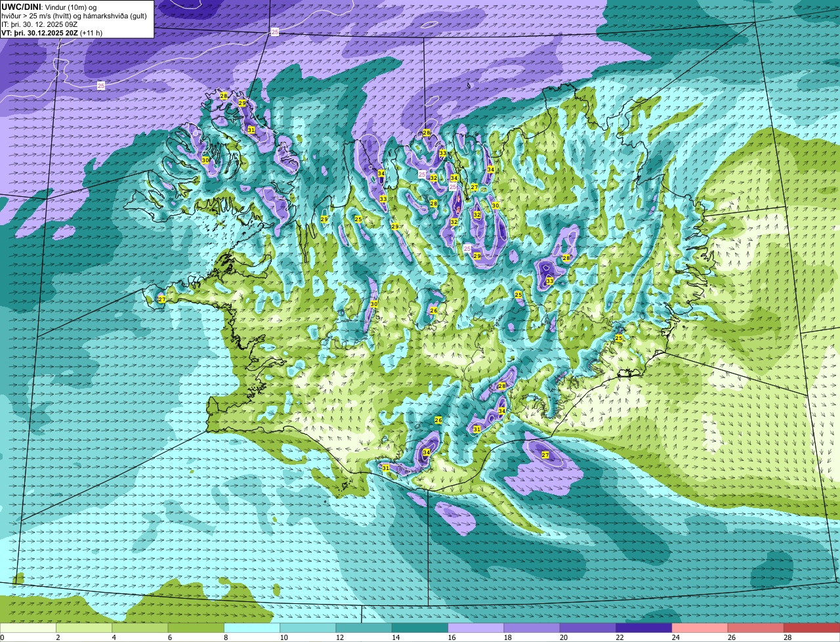
Task: Click the yellow 27 gust label in the offshore purple patch
Action: (x=545, y=455)
